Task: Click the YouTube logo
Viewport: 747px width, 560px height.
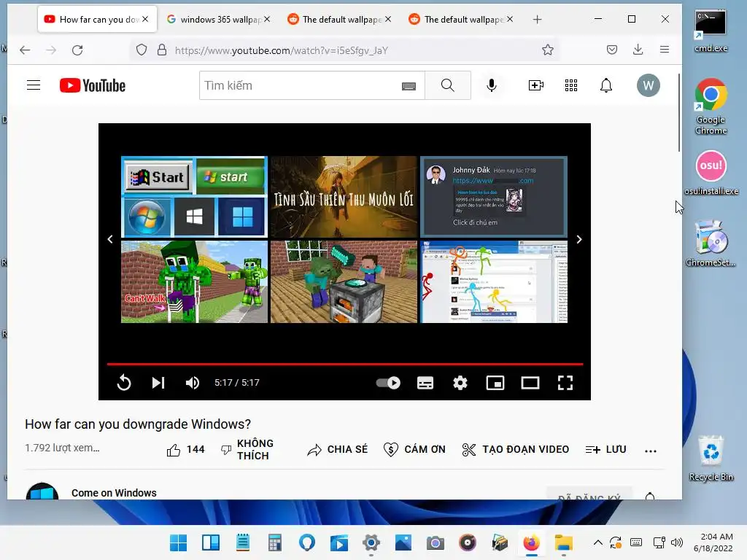Action: [93, 86]
